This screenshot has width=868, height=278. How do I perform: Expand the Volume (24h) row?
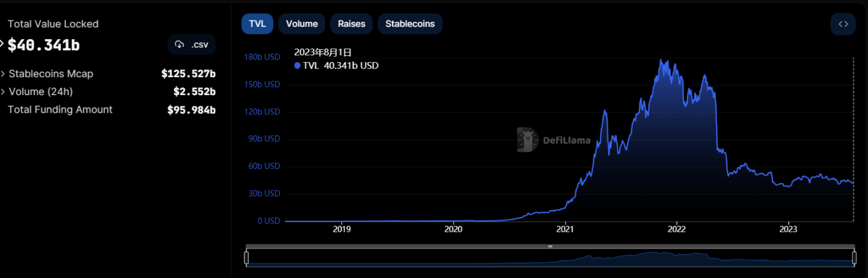coord(3,92)
